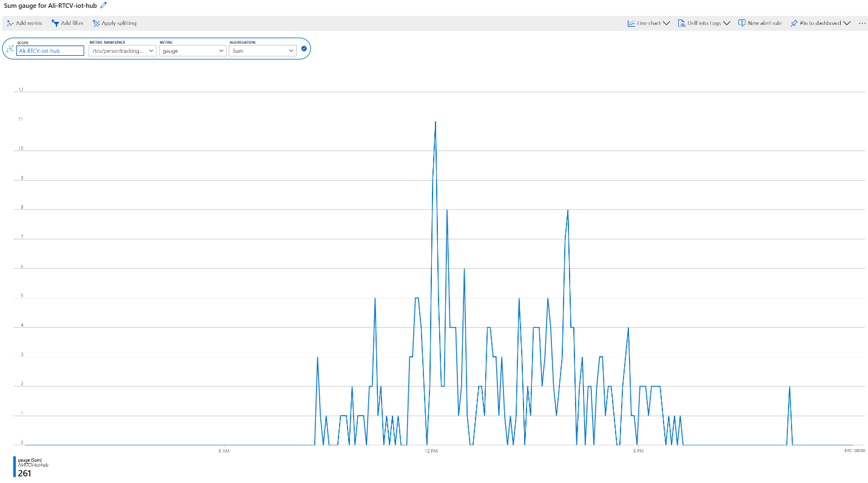Screen dimensions: 868x483
Task: Click the Add metric button
Action: [x=24, y=23]
